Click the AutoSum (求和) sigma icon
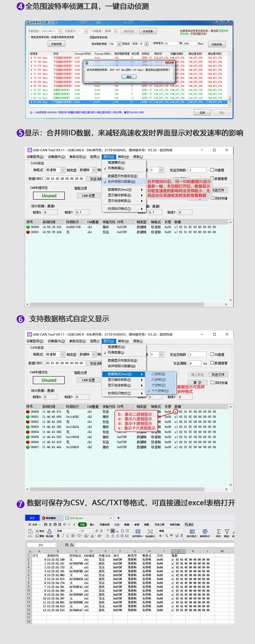Viewport: 255px width, 644px height. (219, 531)
